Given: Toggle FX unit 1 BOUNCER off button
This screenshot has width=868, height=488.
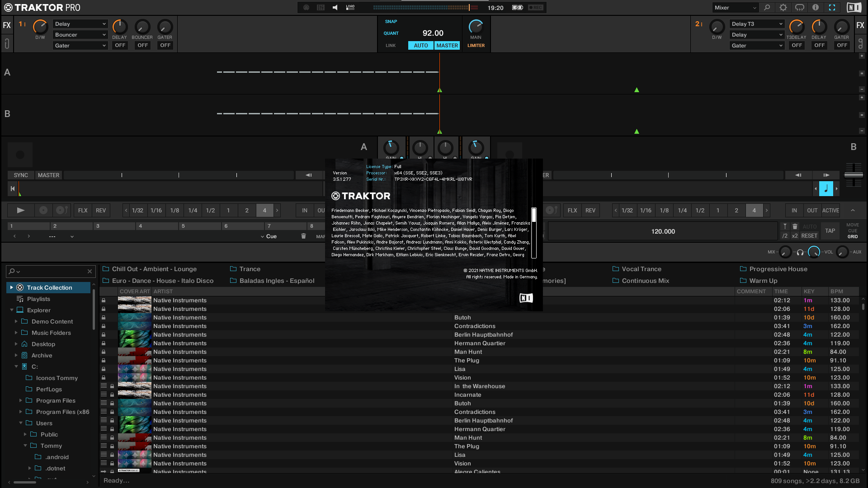Looking at the screenshot, I should [x=142, y=45].
